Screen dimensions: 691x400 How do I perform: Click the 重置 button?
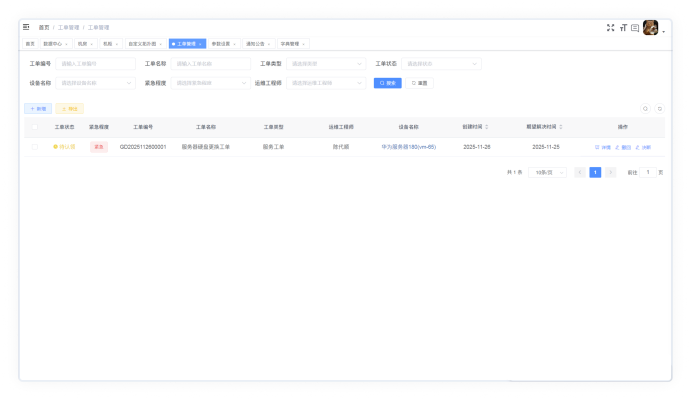point(419,83)
